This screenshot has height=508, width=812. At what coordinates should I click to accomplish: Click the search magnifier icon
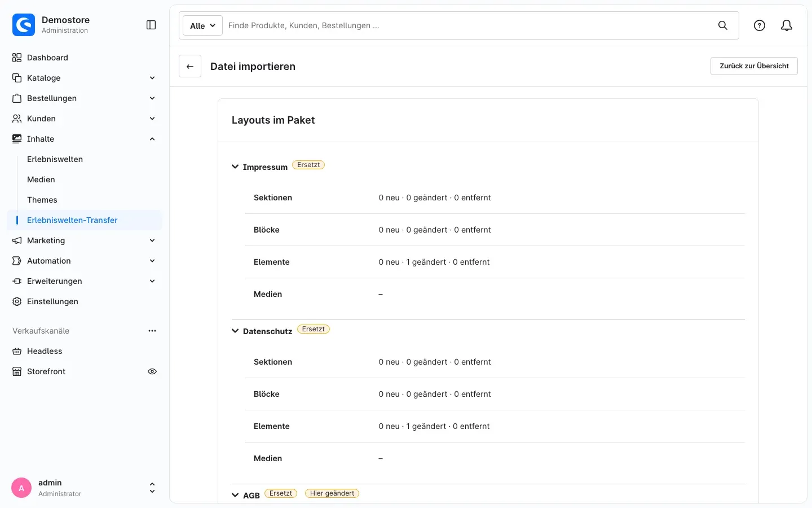point(723,25)
